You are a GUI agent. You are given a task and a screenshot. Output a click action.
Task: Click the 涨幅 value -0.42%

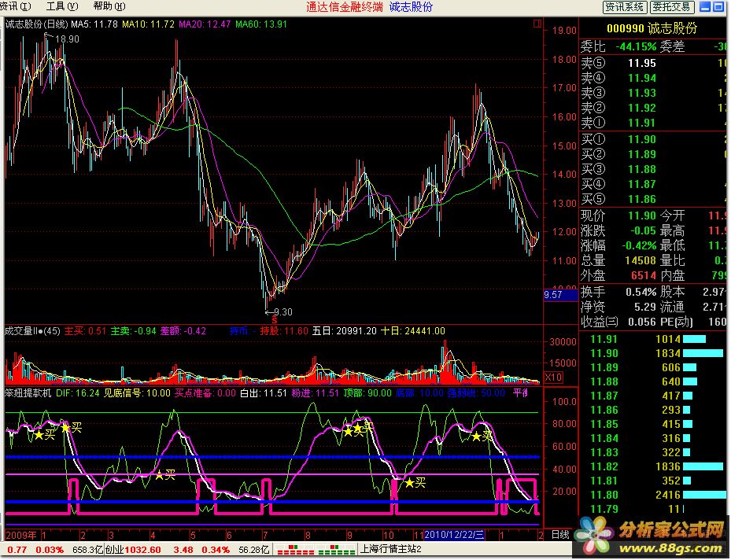click(639, 245)
